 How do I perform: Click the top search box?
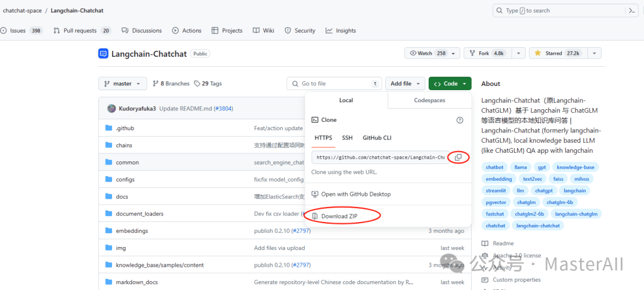tap(558, 11)
